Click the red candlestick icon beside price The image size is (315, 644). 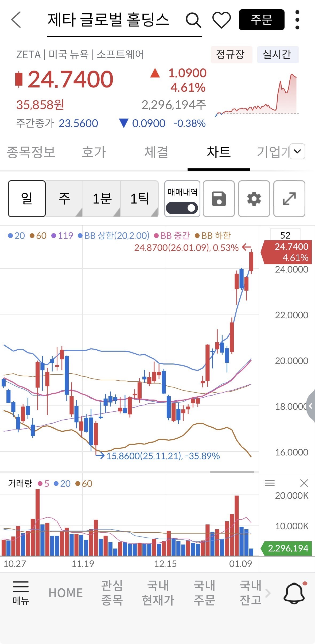click(x=19, y=79)
